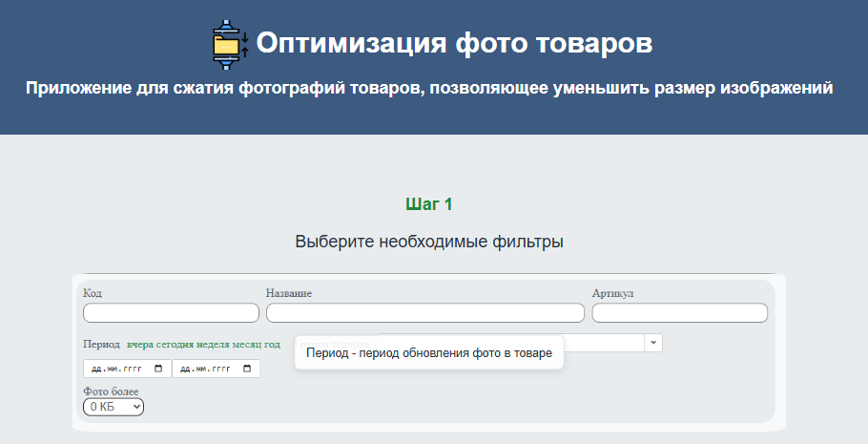Focus the Артикул input field
Image resolution: width=868 pixels, height=444 pixels.
coord(680,312)
